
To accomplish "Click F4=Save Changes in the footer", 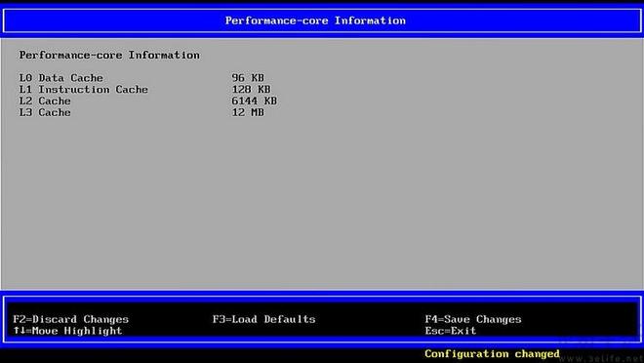I will [x=473, y=319].
